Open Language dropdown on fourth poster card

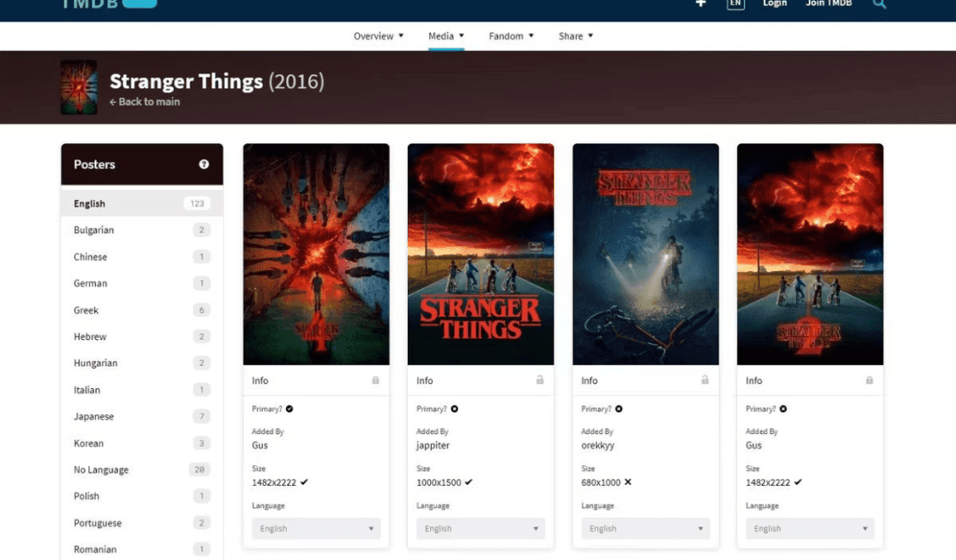[809, 529]
